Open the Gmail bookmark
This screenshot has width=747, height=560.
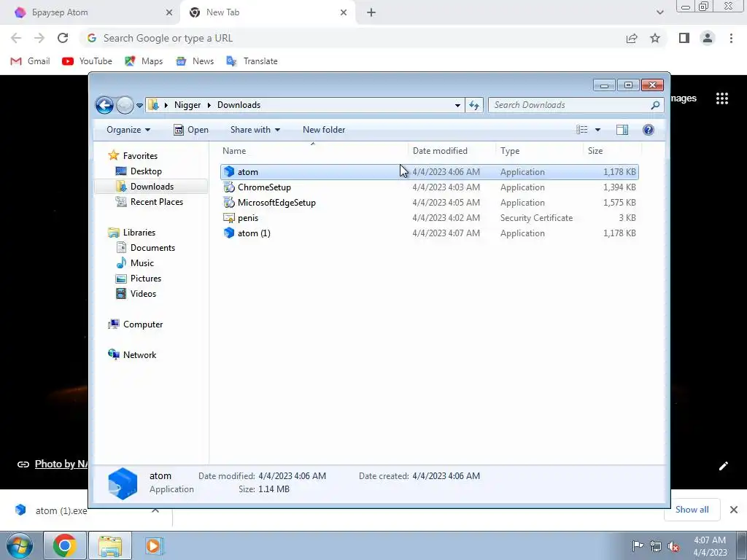(x=30, y=61)
